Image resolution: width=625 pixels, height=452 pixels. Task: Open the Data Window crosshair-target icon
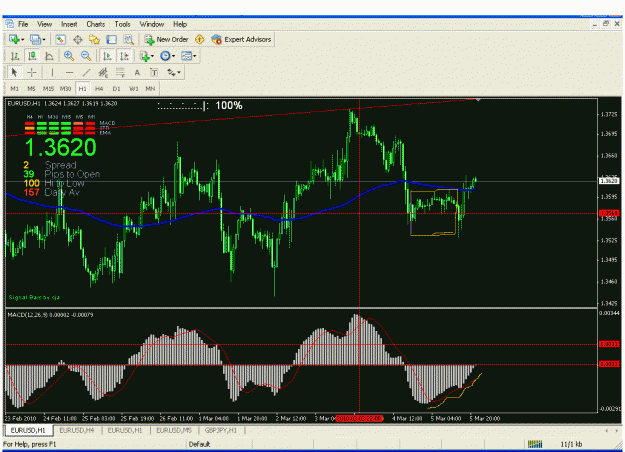(x=78, y=39)
